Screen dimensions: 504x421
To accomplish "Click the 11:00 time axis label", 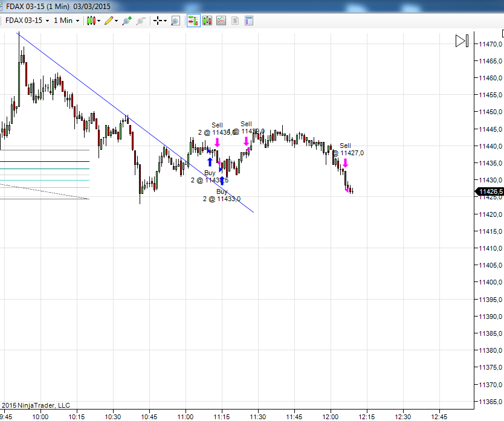I will (x=186, y=417).
